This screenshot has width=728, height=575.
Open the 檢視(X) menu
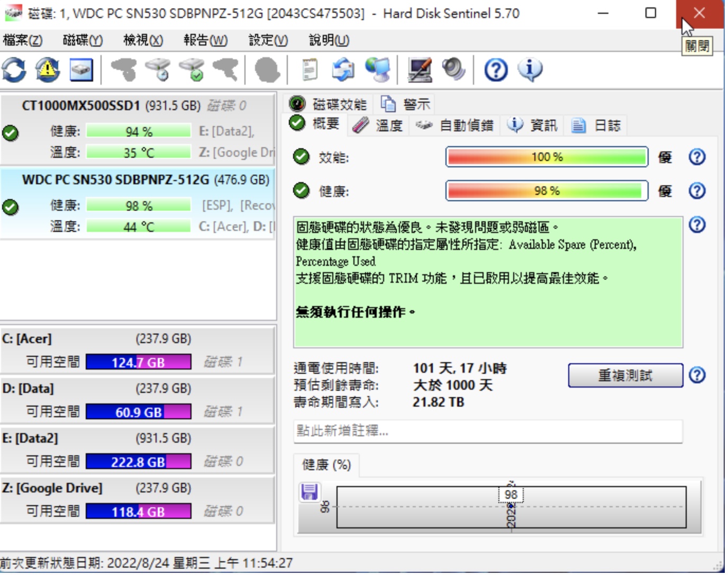(143, 40)
